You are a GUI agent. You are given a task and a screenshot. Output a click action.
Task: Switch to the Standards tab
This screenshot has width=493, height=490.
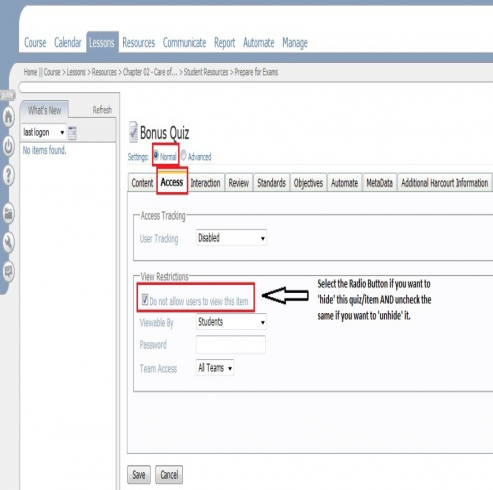click(271, 183)
